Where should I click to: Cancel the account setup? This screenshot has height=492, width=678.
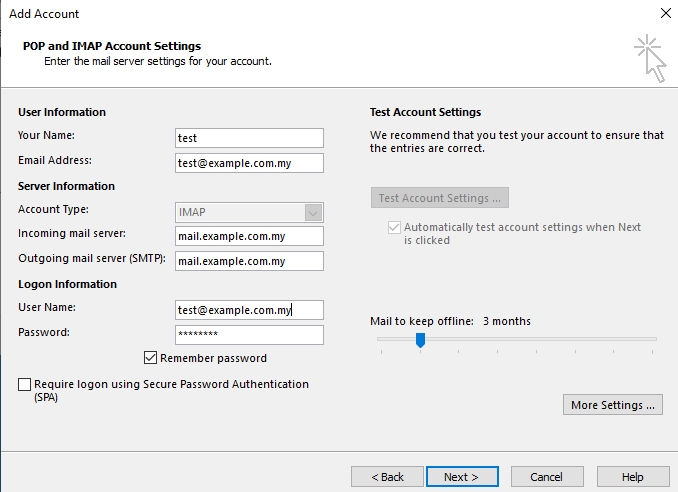click(x=547, y=477)
